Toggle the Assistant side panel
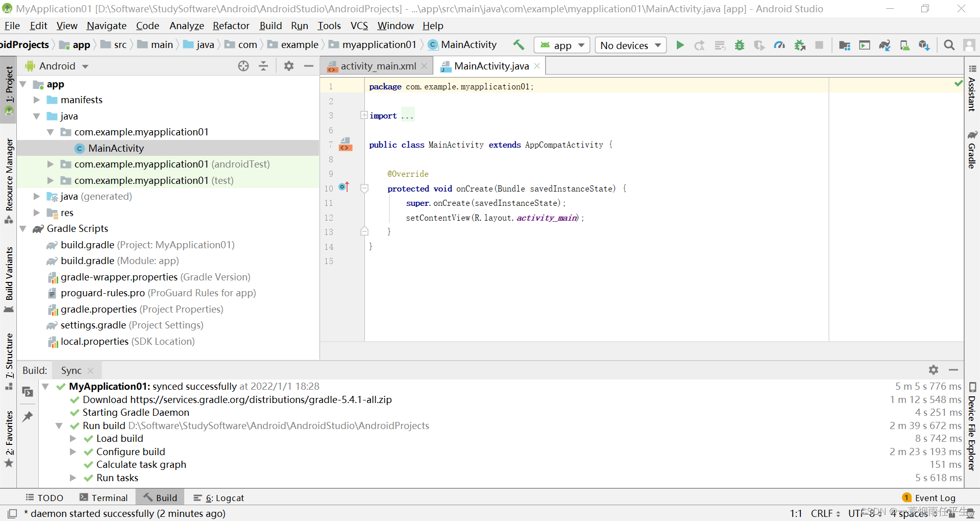The height and width of the screenshot is (521, 980). (972, 88)
